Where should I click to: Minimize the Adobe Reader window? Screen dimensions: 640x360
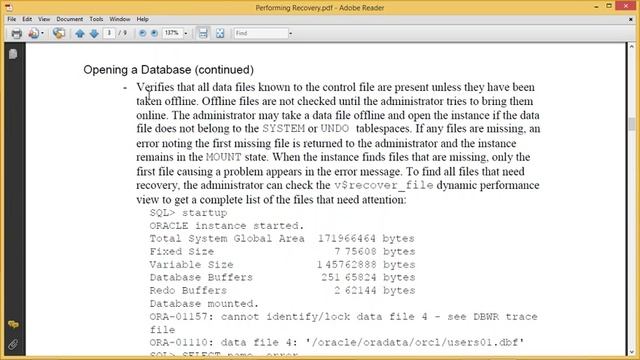[597, 7]
